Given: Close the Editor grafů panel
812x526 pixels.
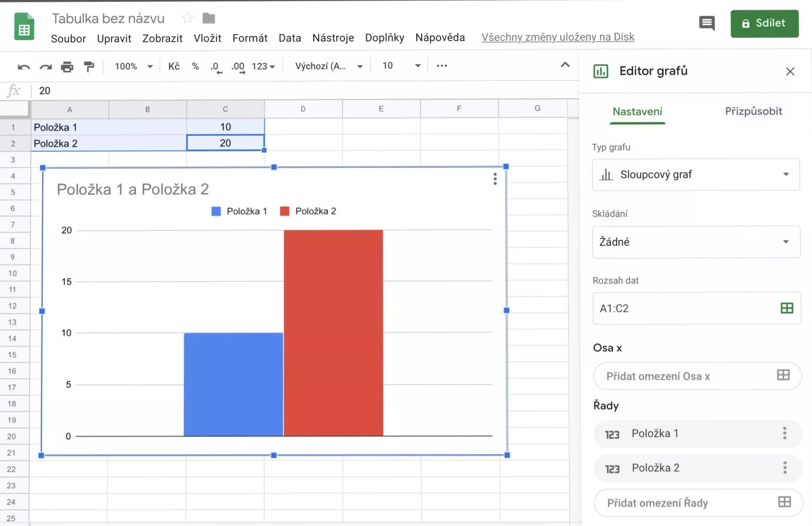Looking at the screenshot, I should (x=790, y=71).
